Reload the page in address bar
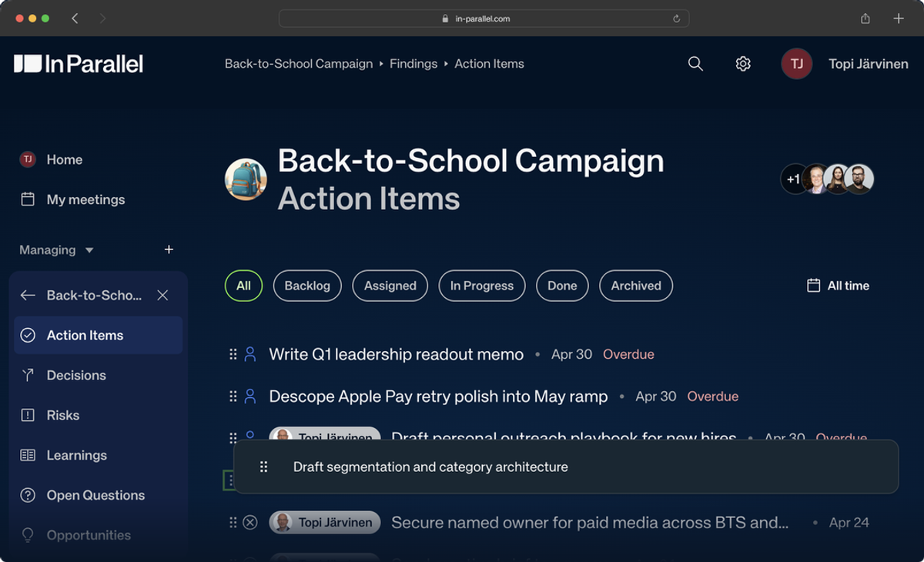924x562 pixels. point(676,18)
